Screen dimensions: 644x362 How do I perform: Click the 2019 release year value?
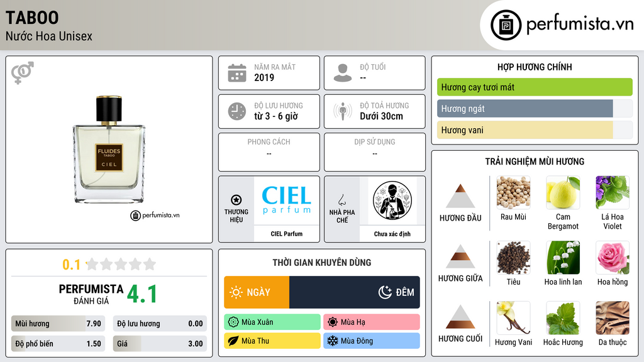(x=264, y=77)
